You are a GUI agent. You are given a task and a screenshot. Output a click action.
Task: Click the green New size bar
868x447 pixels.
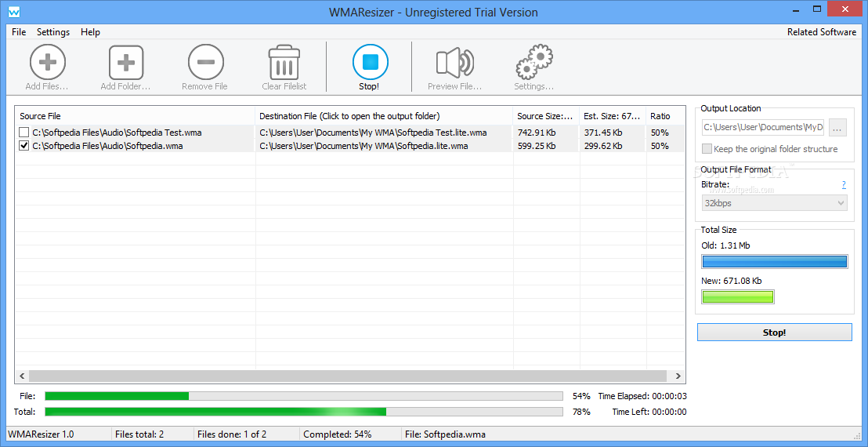(738, 297)
